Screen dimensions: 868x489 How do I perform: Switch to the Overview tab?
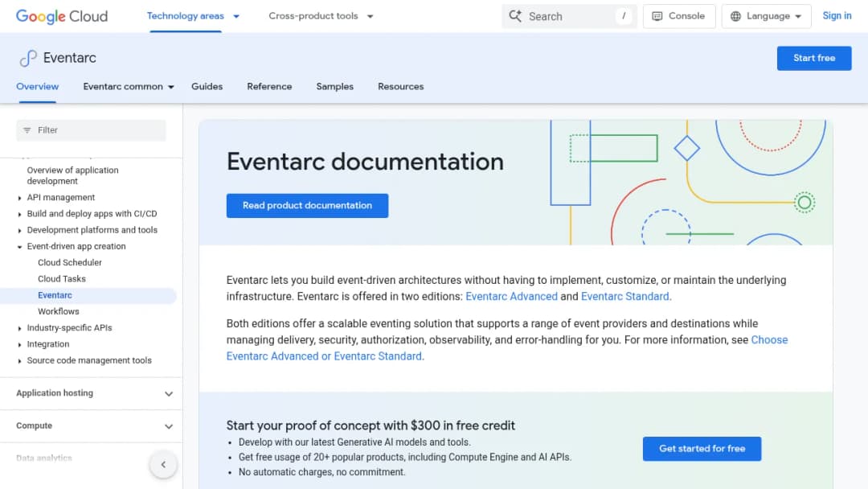point(37,86)
